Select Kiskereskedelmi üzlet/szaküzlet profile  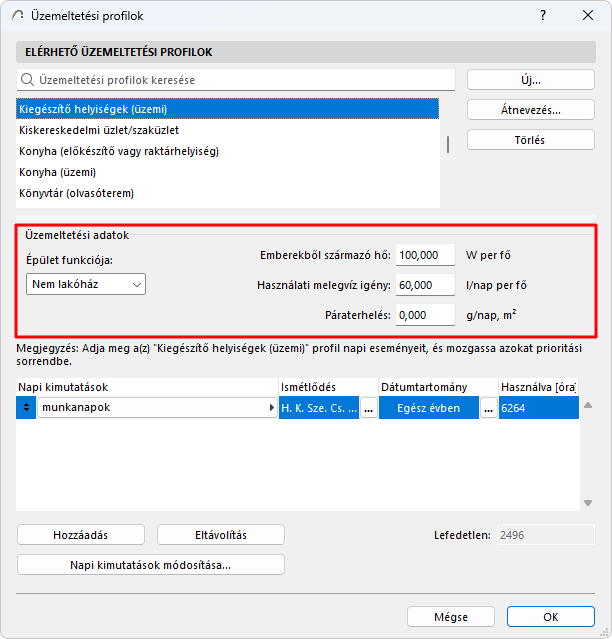tap(228, 130)
